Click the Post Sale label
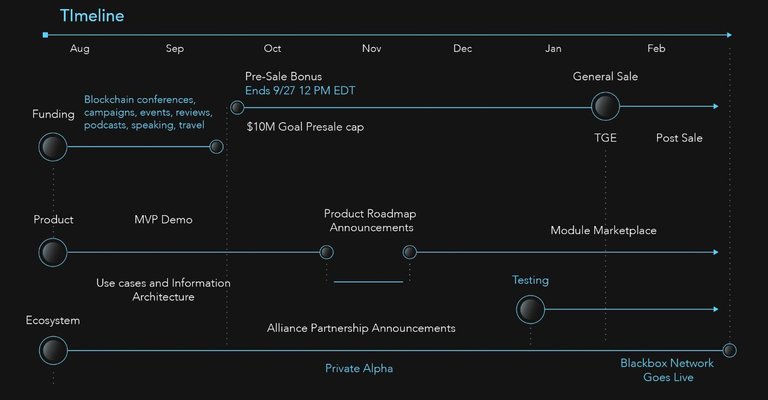768x400 pixels. pos(679,138)
